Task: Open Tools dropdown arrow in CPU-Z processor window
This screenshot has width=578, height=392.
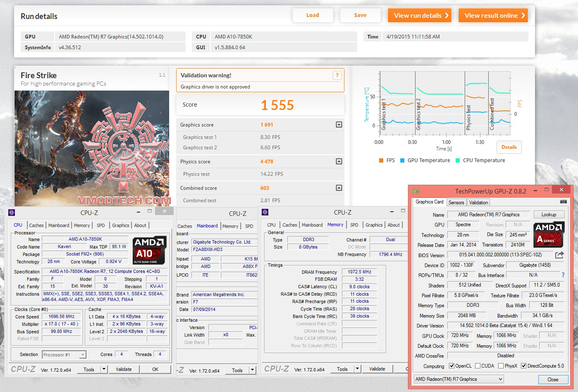Action: (x=104, y=369)
